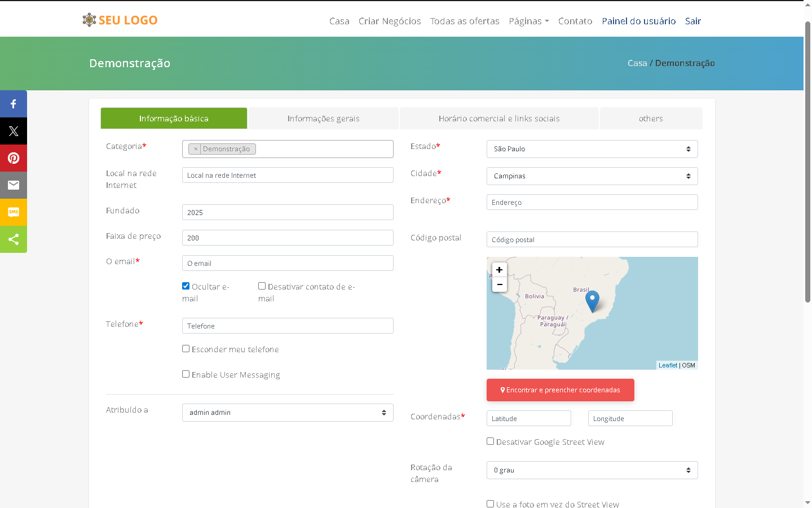
Task: Click into the Endereço input field
Action: [x=592, y=202]
